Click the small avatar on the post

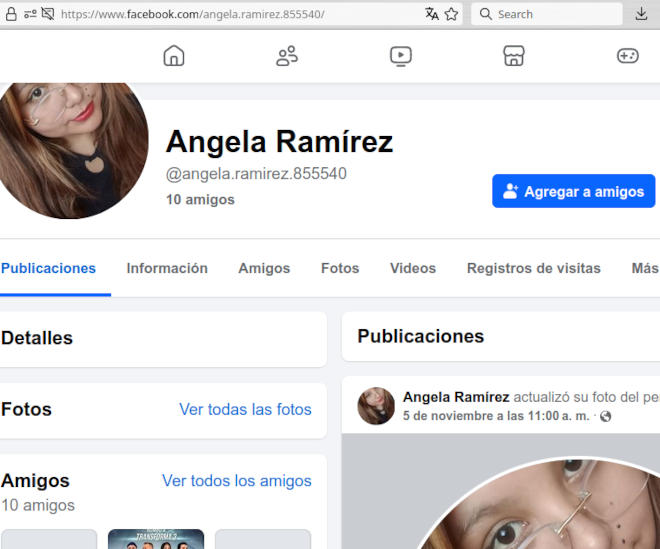376,406
